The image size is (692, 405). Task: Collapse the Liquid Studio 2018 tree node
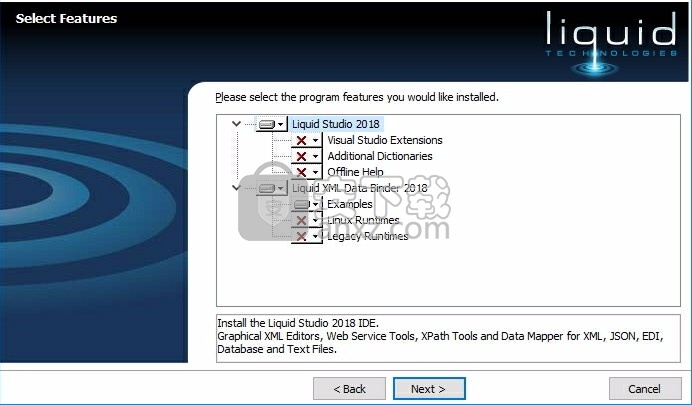pos(236,124)
